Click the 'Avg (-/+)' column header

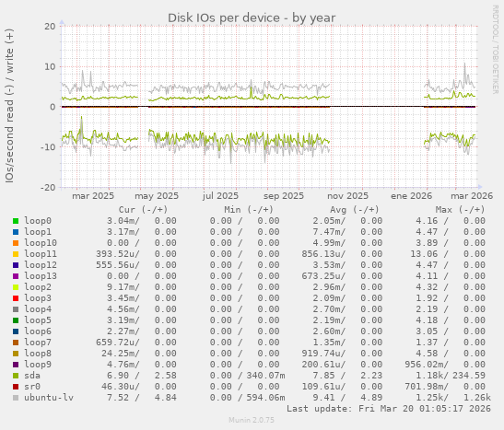[x=355, y=210]
